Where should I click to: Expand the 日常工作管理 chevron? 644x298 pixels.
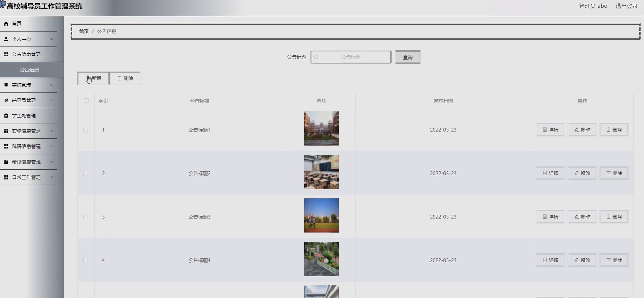click(x=51, y=177)
